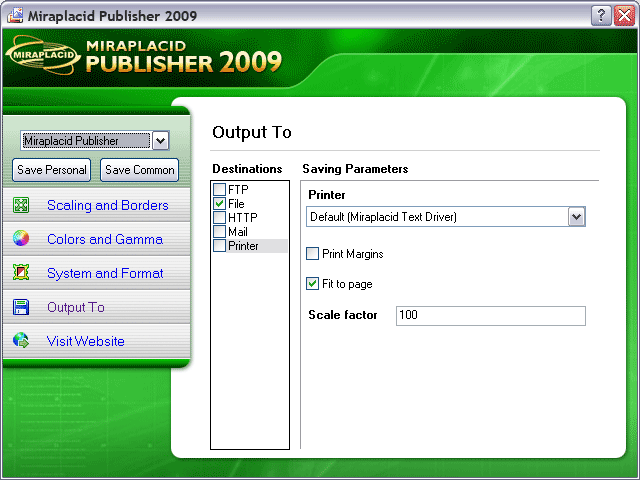Click the System and Format icon
This screenshot has width=640, height=480.
pyautogui.click(x=21, y=272)
